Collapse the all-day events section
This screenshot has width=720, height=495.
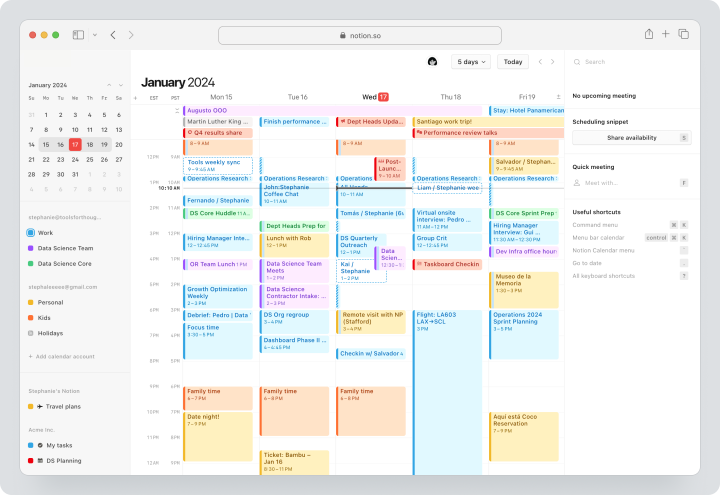pyautogui.click(x=177, y=111)
